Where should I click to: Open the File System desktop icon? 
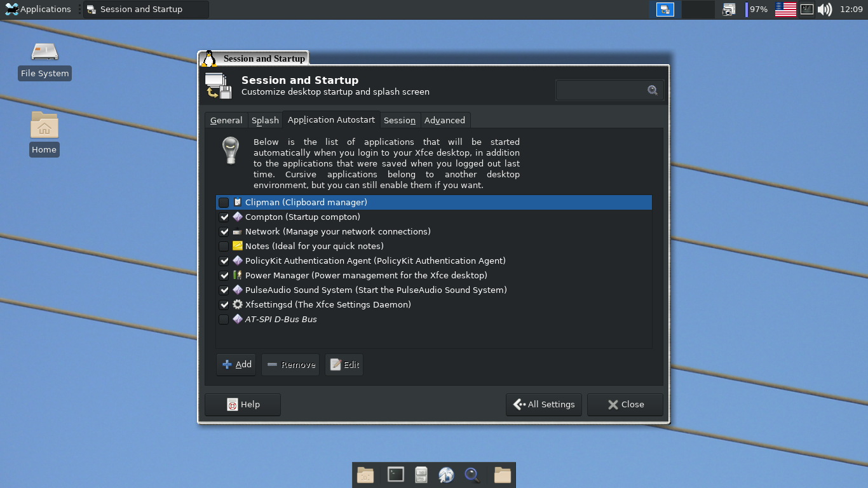pyautogui.click(x=44, y=60)
